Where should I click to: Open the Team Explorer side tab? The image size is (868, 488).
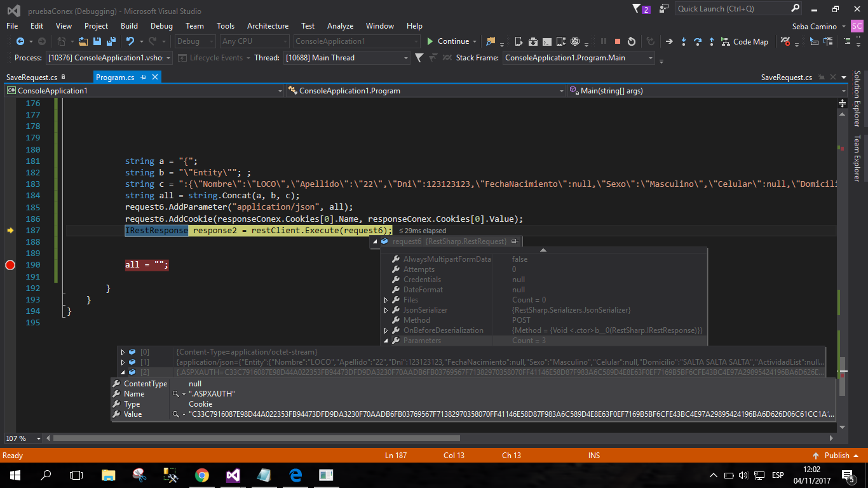(858, 158)
